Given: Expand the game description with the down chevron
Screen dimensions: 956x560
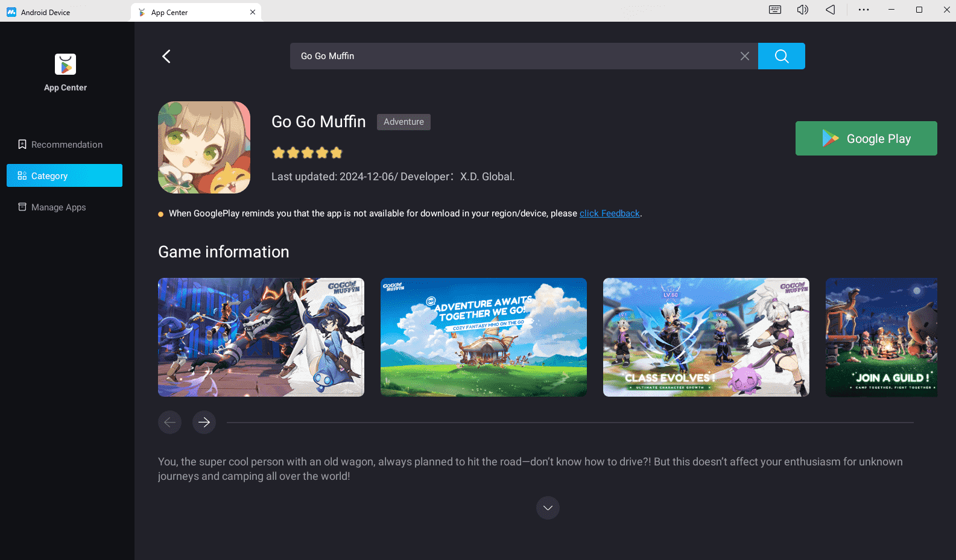Looking at the screenshot, I should coord(548,508).
